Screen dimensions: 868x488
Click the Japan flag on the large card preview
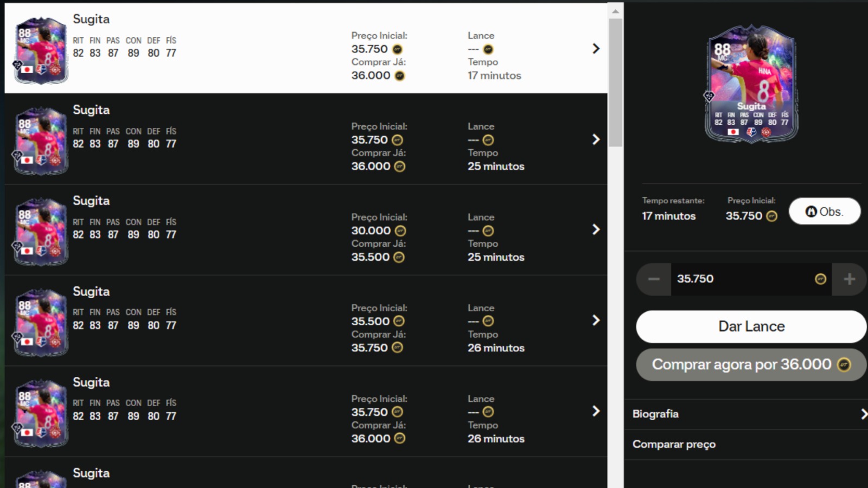pyautogui.click(x=733, y=132)
